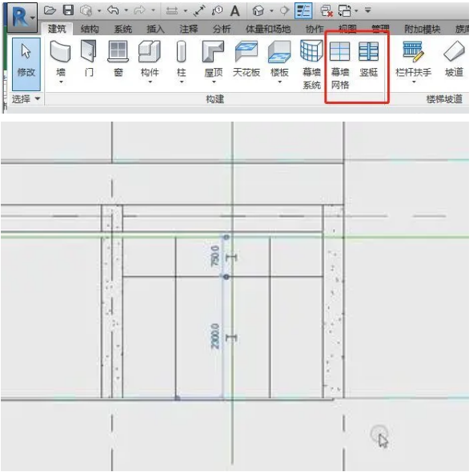
Task: Open the Redo history dropdown arrow
Action: [x=154, y=11]
